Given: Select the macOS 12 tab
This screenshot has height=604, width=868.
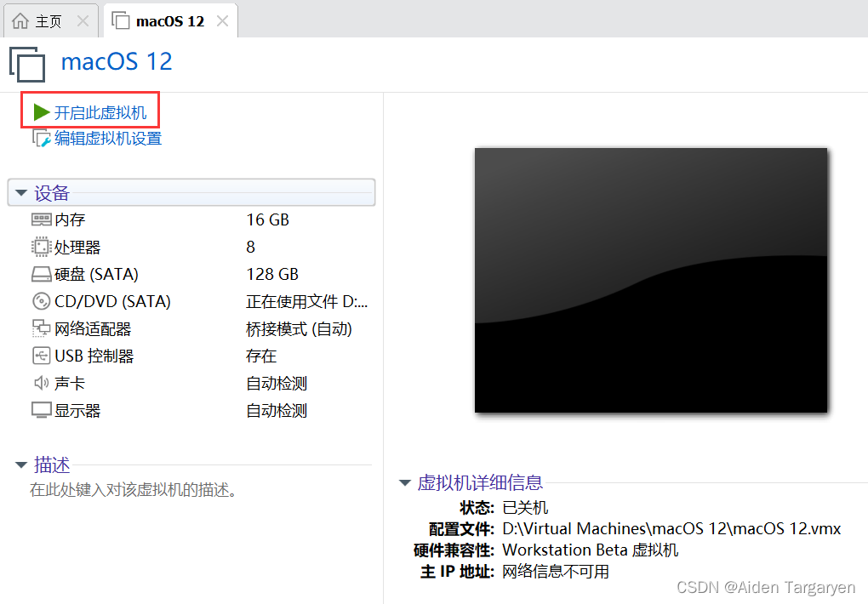Looking at the screenshot, I should [x=170, y=20].
